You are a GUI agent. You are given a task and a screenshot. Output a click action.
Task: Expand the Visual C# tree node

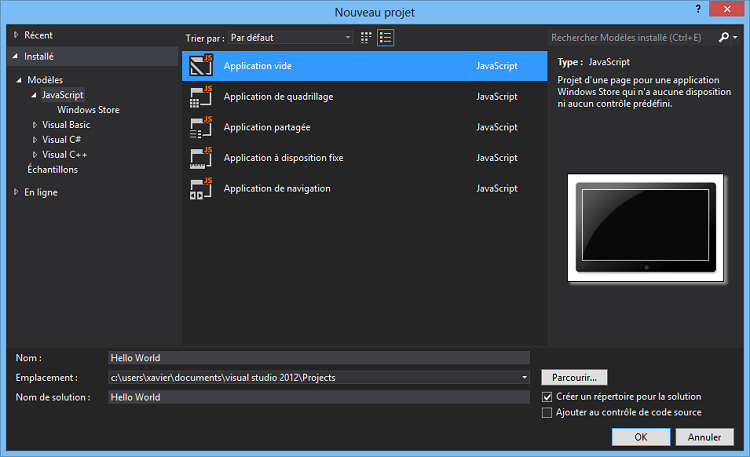pyautogui.click(x=35, y=140)
